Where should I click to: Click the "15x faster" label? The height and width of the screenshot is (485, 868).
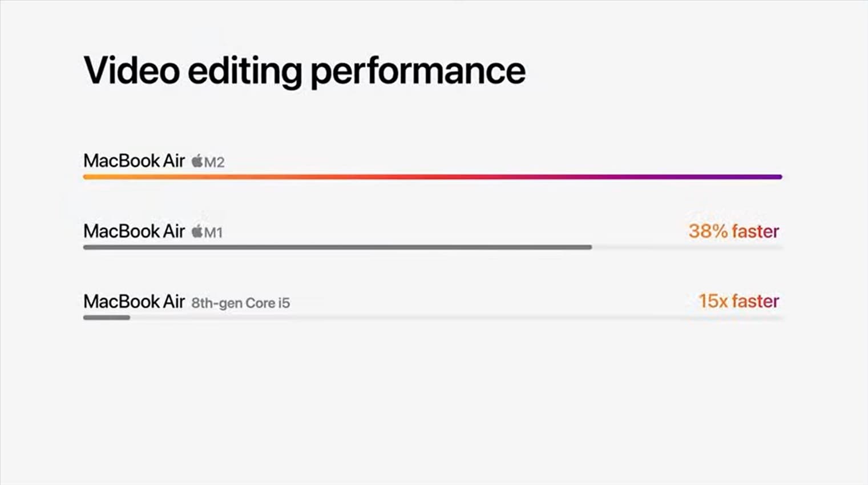pos(738,301)
